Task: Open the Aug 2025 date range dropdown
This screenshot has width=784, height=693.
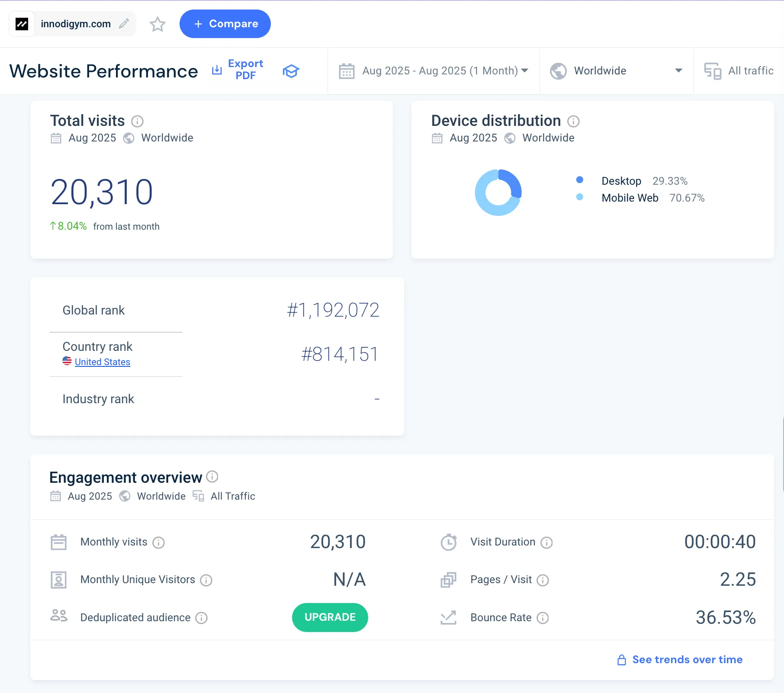Action: (x=434, y=71)
